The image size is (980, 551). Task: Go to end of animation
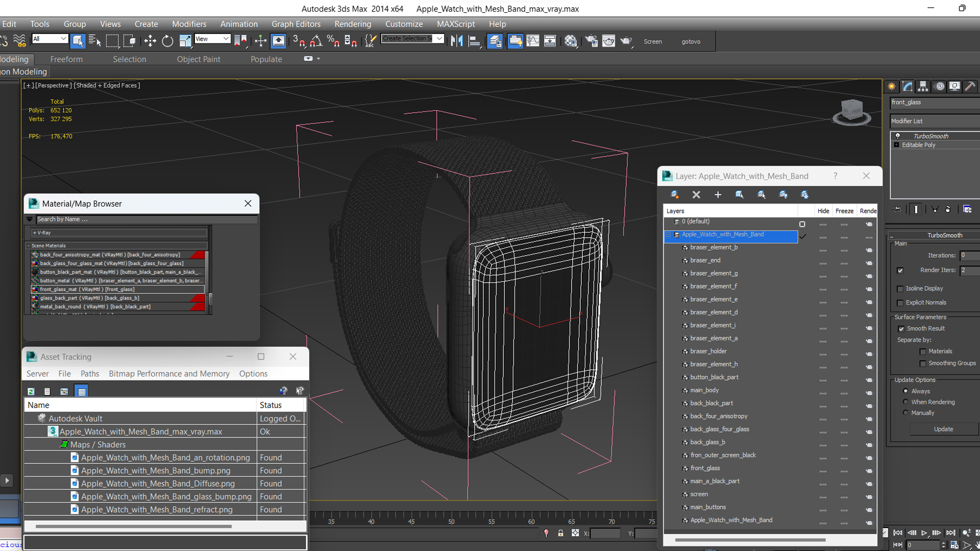coord(950,533)
